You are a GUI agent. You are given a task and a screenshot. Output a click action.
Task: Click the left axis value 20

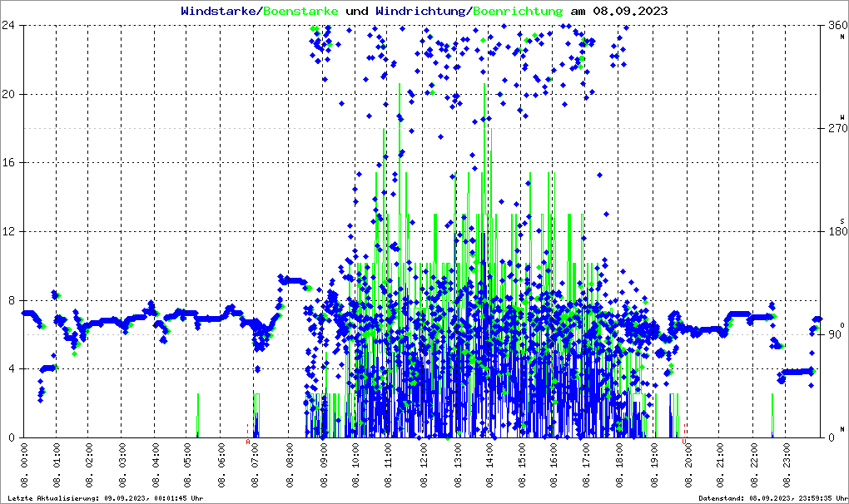pyautogui.click(x=7, y=94)
